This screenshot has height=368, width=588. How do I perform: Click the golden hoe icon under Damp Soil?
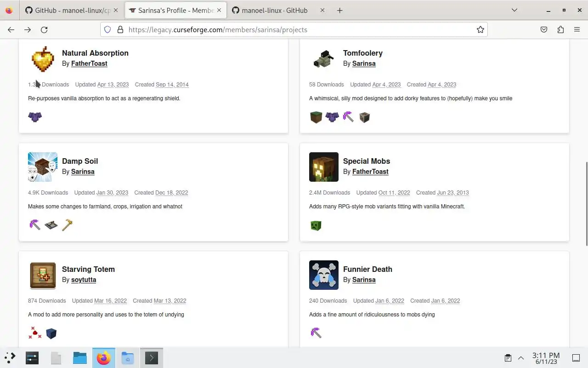point(67,225)
